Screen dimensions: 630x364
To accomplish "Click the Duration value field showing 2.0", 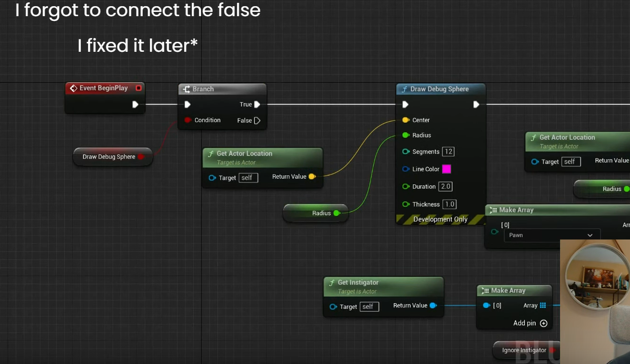I will click(445, 187).
